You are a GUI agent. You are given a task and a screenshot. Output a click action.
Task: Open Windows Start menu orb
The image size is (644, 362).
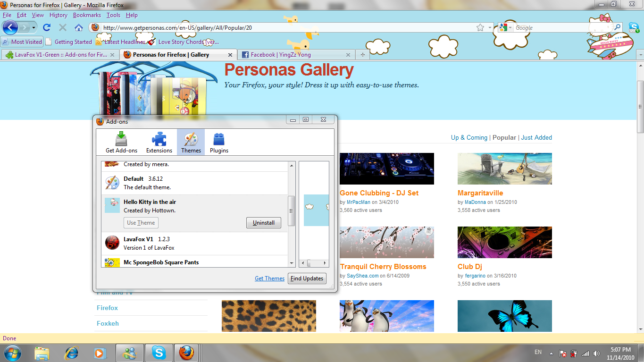point(12,353)
